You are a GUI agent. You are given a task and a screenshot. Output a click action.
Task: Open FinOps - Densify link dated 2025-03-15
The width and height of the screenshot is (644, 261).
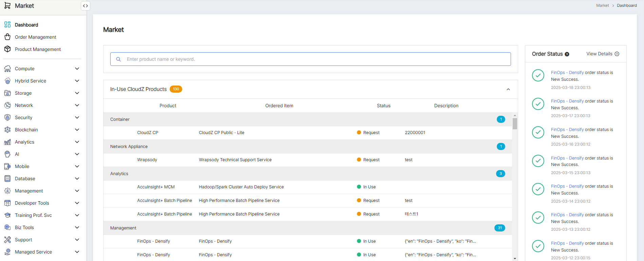tap(567, 158)
